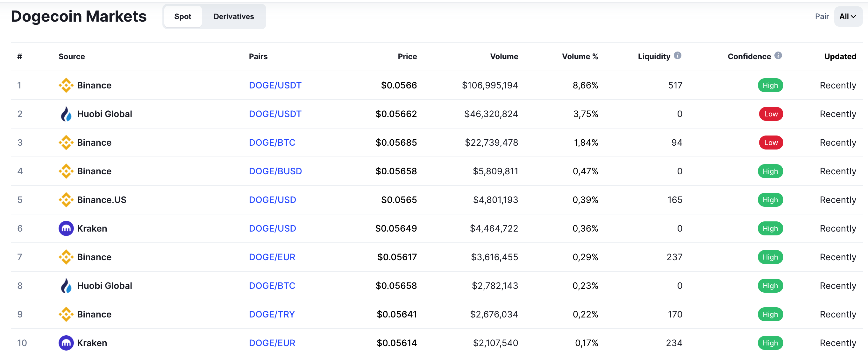Image resolution: width=868 pixels, height=355 pixels.
Task: Click Binance logo in DOGE/BTC row
Action: click(x=66, y=142)
